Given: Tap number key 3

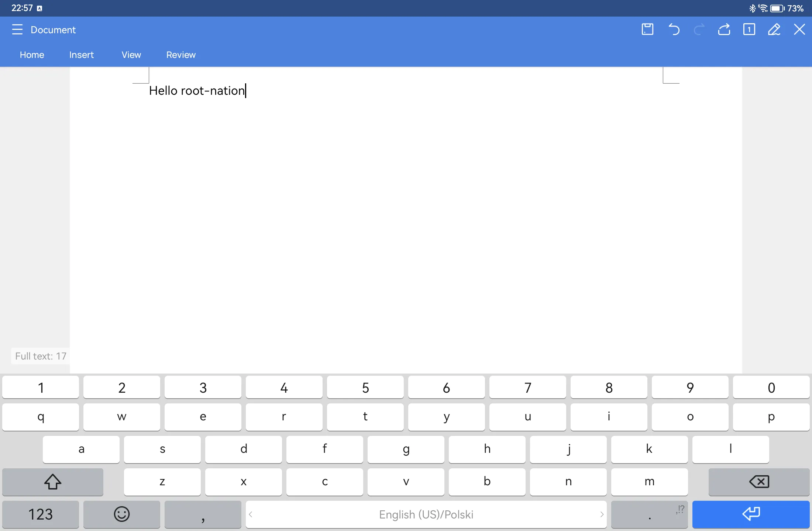Looking at the screenshot, I should [x=203, y=387].
